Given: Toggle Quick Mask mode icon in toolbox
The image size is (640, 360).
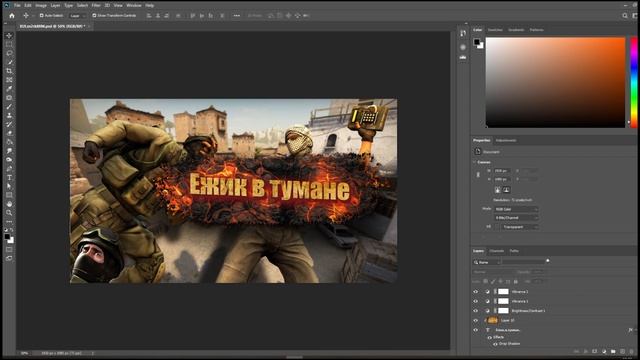Looking at the screenshot, I should click(9, 249).
